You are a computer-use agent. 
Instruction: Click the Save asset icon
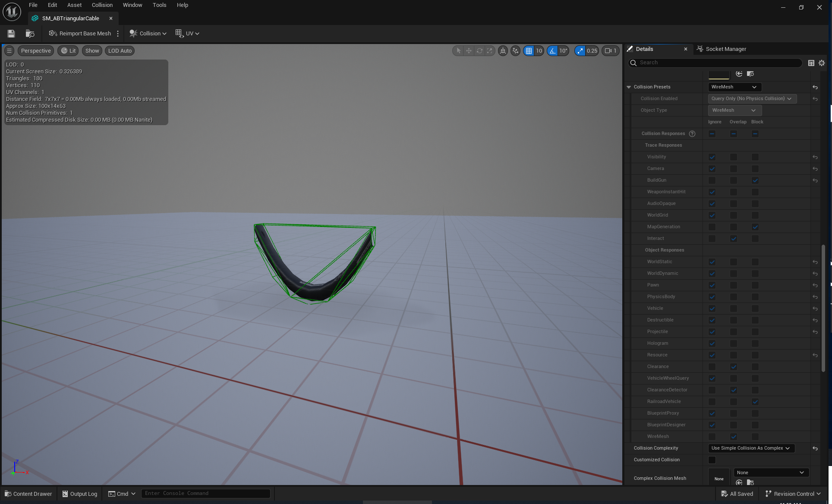pos(11,34)
